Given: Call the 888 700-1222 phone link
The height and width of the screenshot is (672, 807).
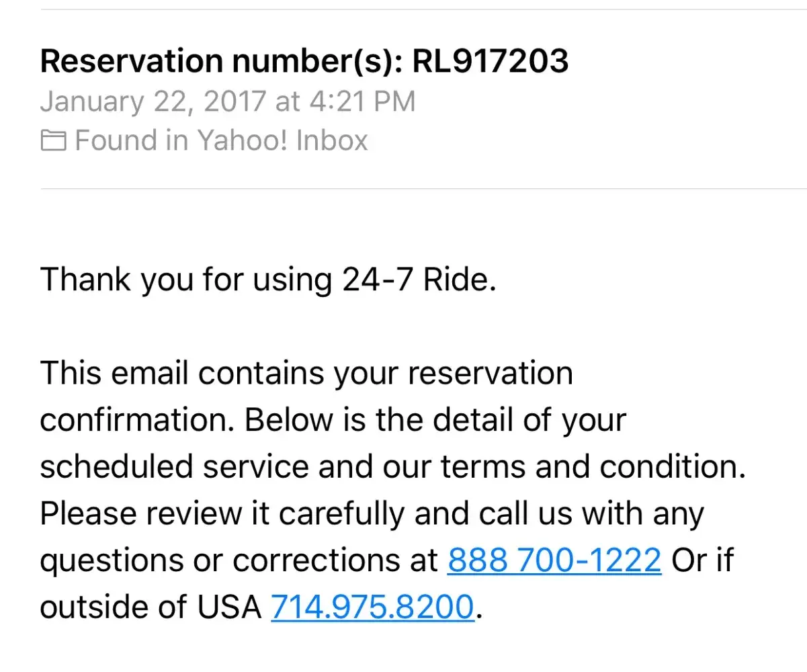Looking at the screenshot, I should point(554,560).
